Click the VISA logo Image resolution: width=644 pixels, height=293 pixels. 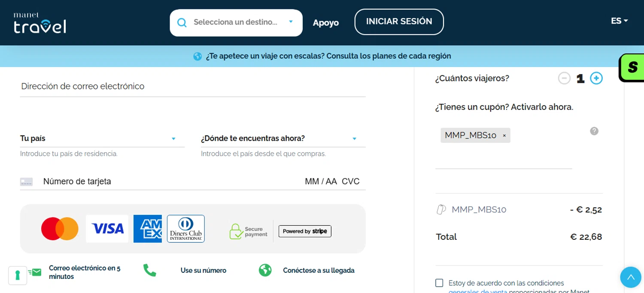pyautogui.click(x=107, y=229)
